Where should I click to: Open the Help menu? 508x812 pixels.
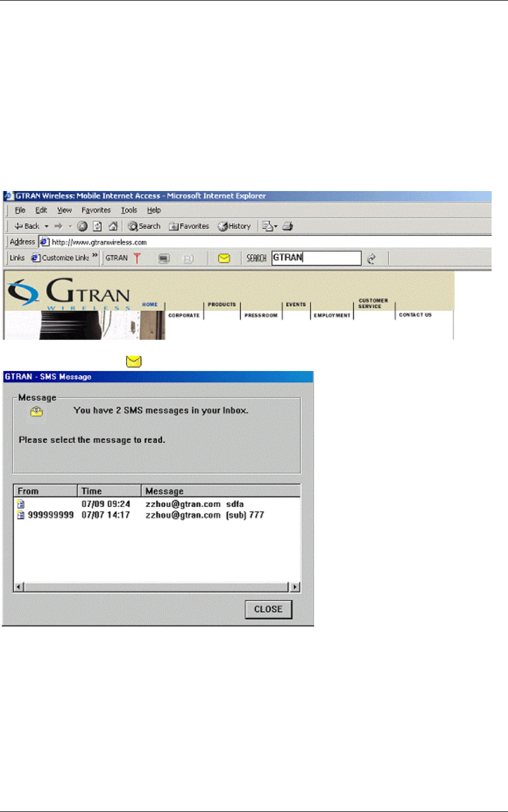[x=154, y=210]
